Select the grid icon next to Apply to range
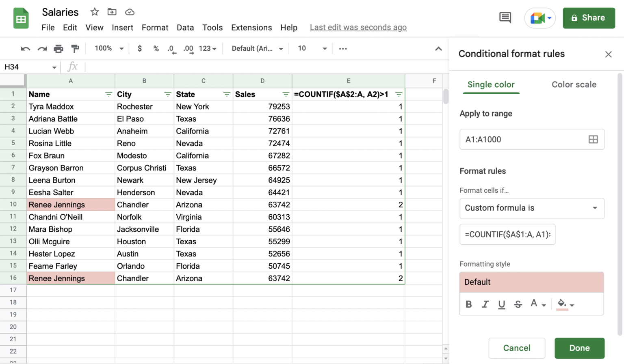The height and width of the screenshot is (364, 624). point(593,139)
